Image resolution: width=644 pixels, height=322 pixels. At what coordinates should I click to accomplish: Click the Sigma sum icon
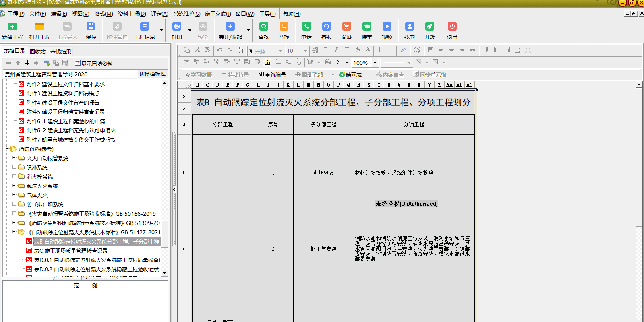click(338, 62)
